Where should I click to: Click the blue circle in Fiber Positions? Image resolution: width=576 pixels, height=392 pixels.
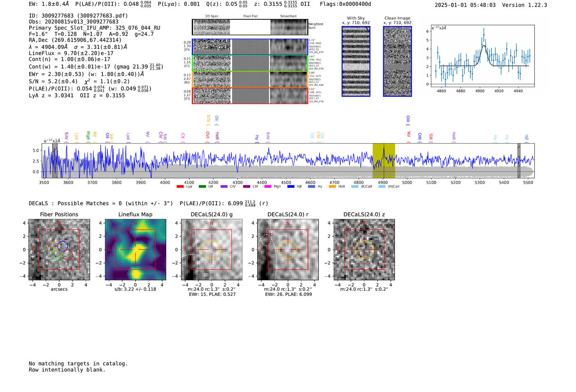63,246
